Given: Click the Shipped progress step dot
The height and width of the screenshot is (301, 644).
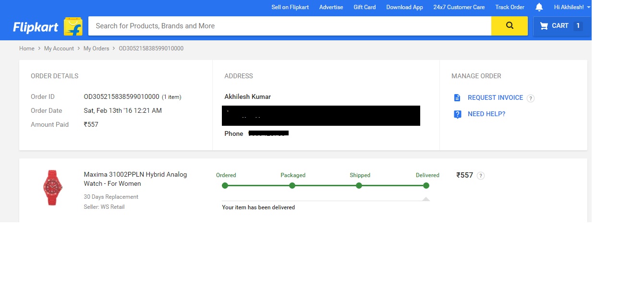Looking at the screenshot, I should click(x=359, y=186).
